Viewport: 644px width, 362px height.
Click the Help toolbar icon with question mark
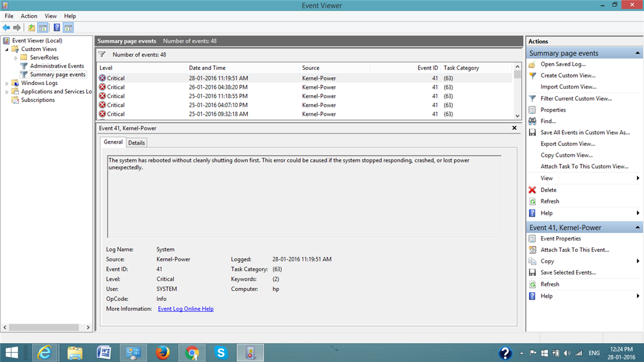pyautogui.click(x=57, y=28)
